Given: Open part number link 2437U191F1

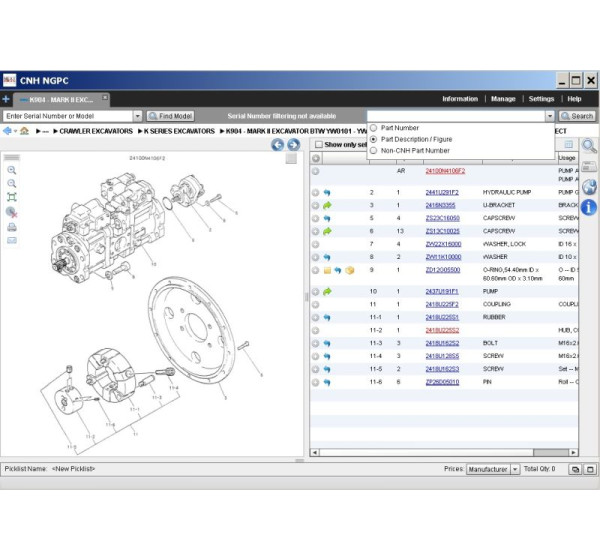Looking at the screenshot, I should 443,291.
